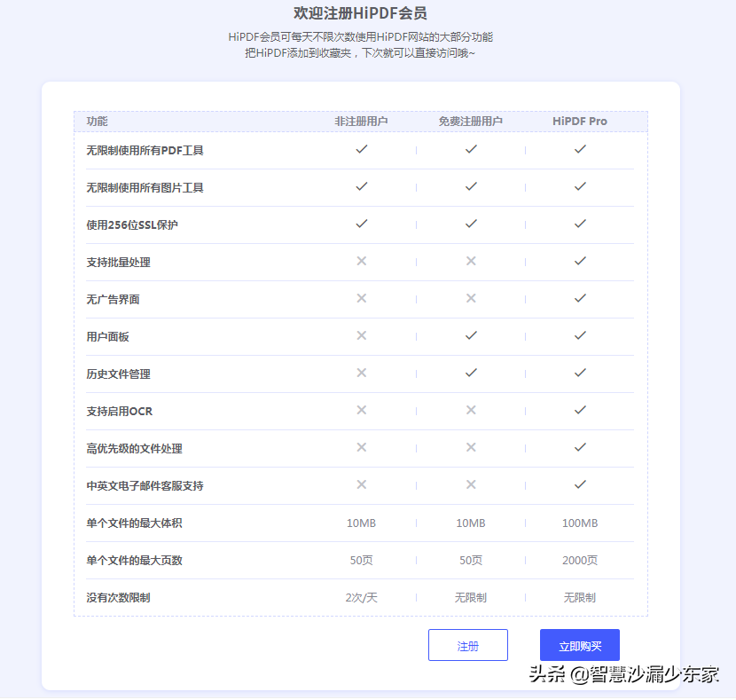Screen dimensions: 736x700
Task: Click checkmark for 历史文件管理 under HiPDF Pro
Action: tap(580, 373)
